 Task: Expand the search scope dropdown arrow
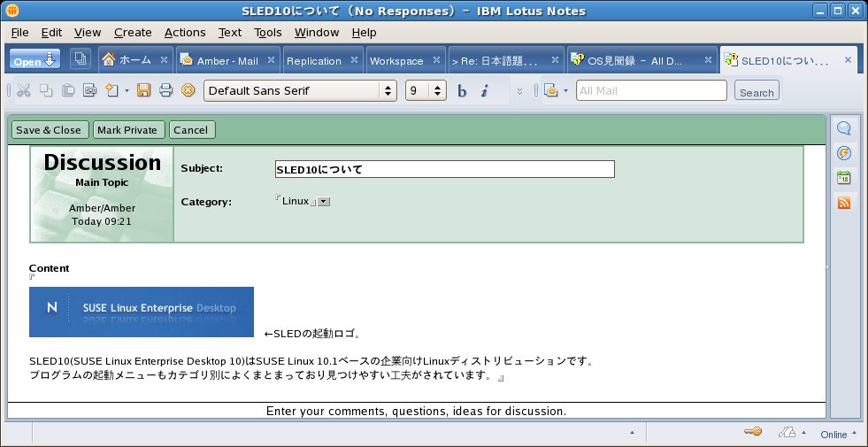point(565,91)
